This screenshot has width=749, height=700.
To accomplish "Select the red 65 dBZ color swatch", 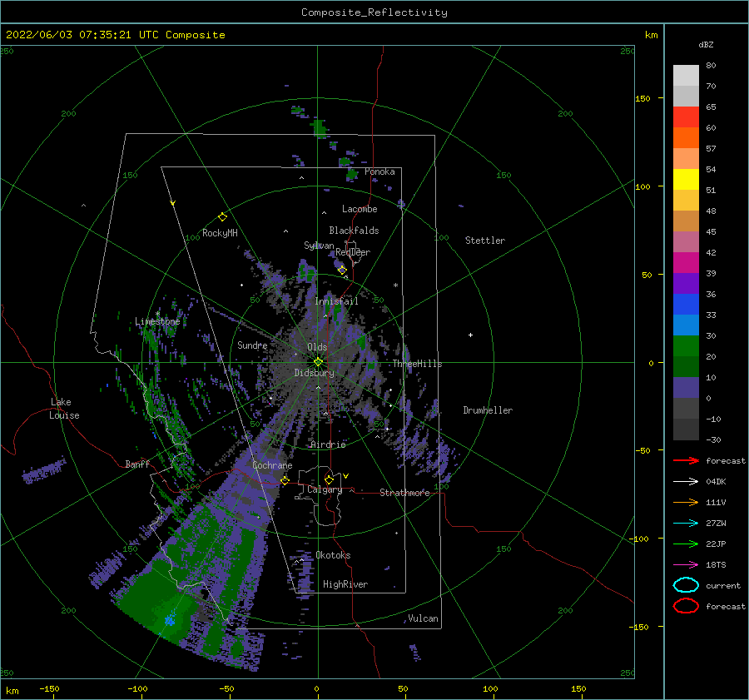I will click(x=686, y=117).
